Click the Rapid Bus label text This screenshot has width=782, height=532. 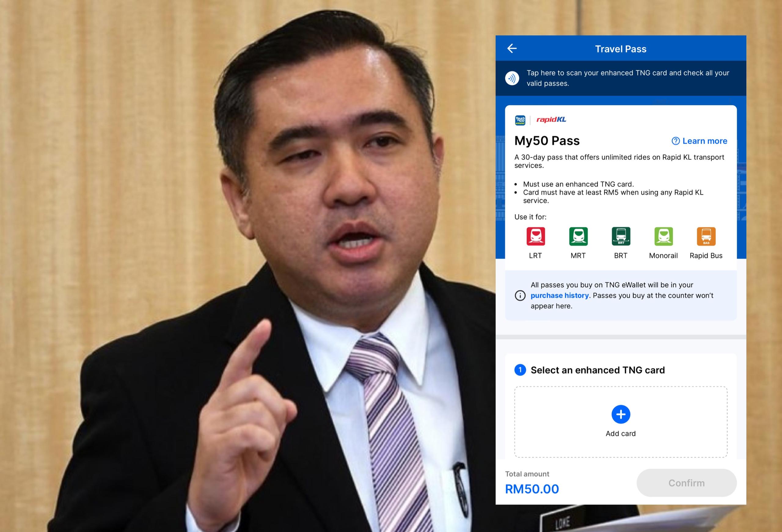pyautogui.click(x=706, y=256)
